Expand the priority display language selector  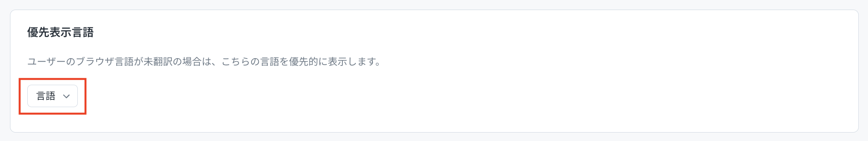pyautogui.click(x=52, y=96)
